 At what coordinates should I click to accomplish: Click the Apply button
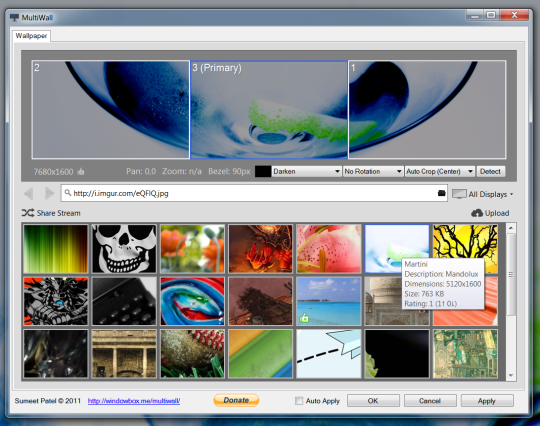487,401
